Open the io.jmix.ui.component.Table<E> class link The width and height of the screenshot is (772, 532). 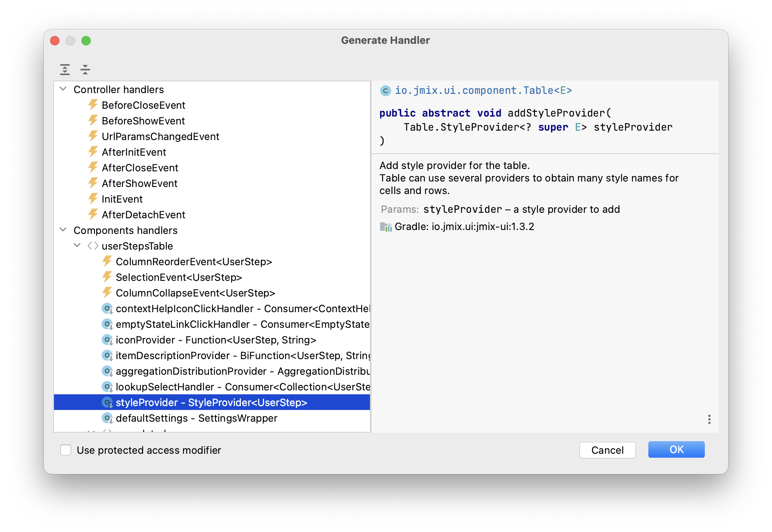483,91
